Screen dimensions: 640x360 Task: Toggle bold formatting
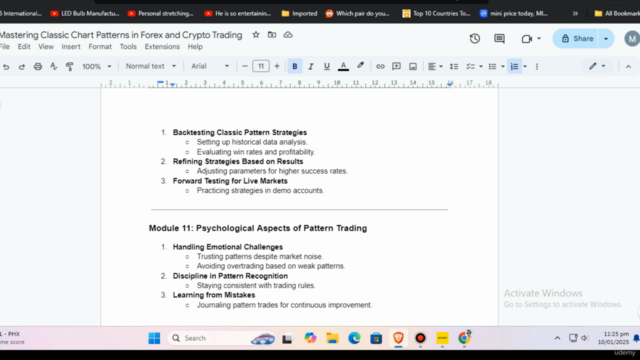[x=295, y=67]
